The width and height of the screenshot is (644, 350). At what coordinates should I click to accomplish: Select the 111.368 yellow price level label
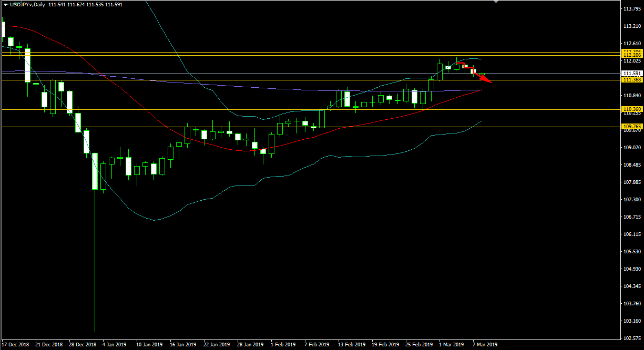(x=631, y=80)
